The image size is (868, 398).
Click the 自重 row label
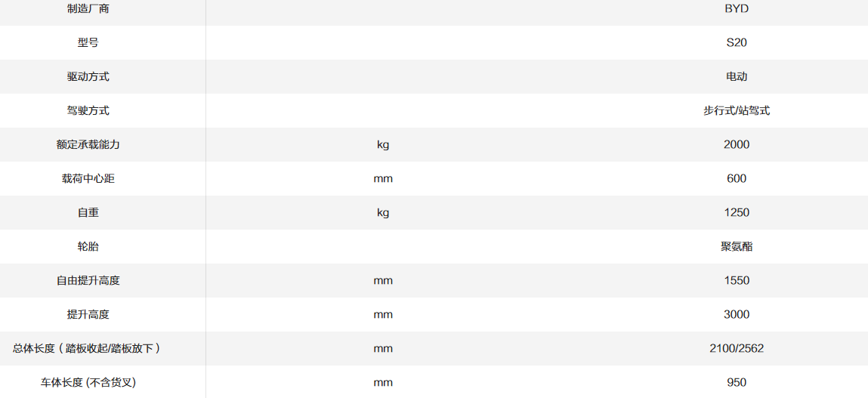[x=88, y=213]
